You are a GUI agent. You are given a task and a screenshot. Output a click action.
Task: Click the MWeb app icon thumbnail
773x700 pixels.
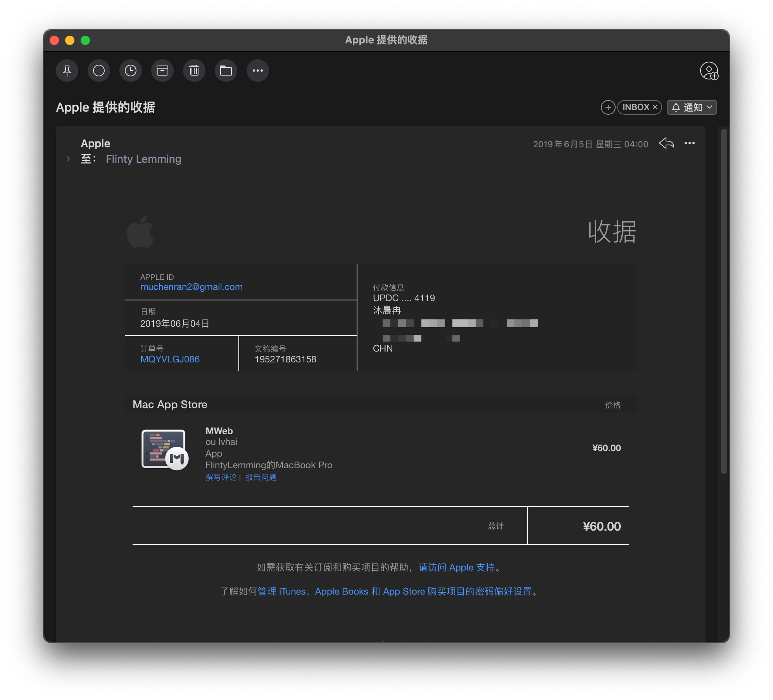tap(164, 449)
